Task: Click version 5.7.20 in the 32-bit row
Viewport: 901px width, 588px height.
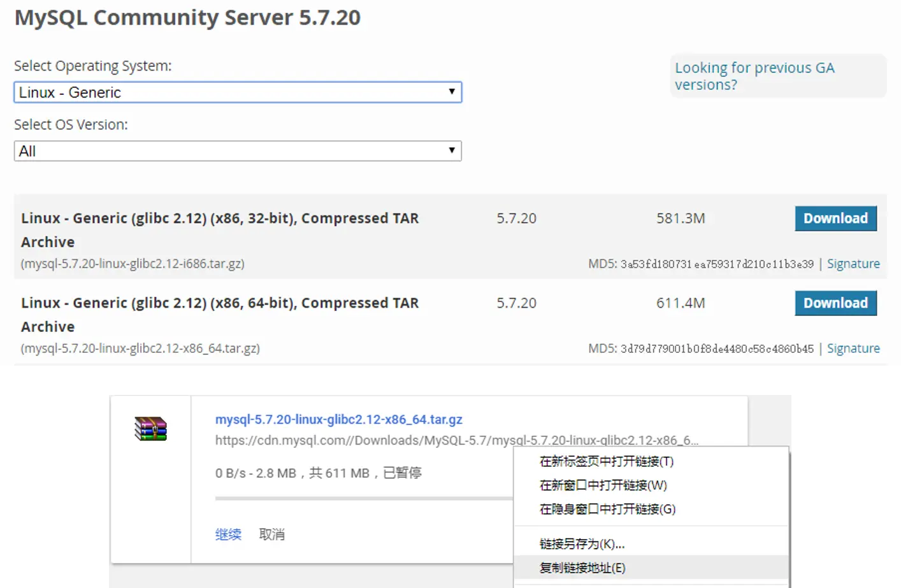Action: point(517,219)
